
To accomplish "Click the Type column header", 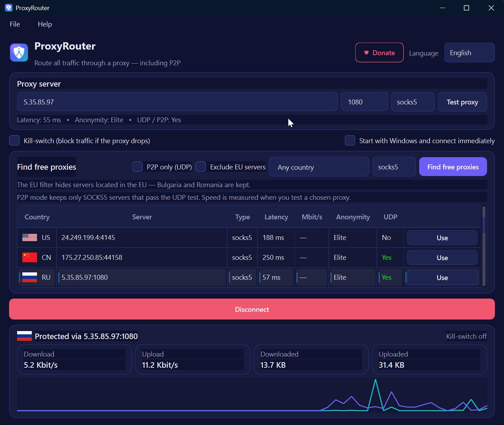I will click(x=243, y=217).
